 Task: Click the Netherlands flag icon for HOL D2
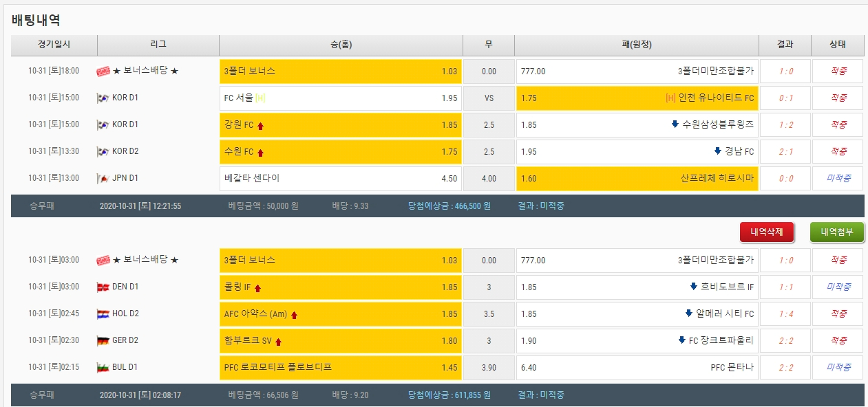[103, 313]
